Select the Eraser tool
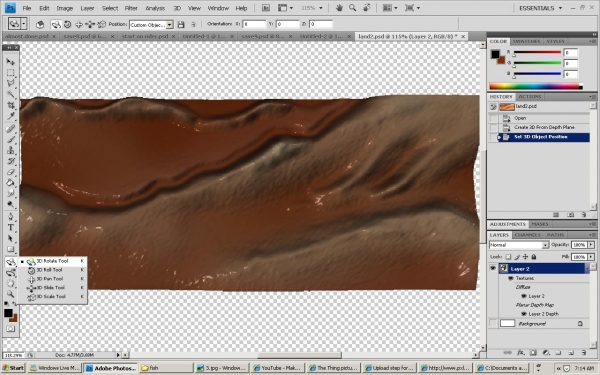This screenshot has width=600, height=375. 10,172
